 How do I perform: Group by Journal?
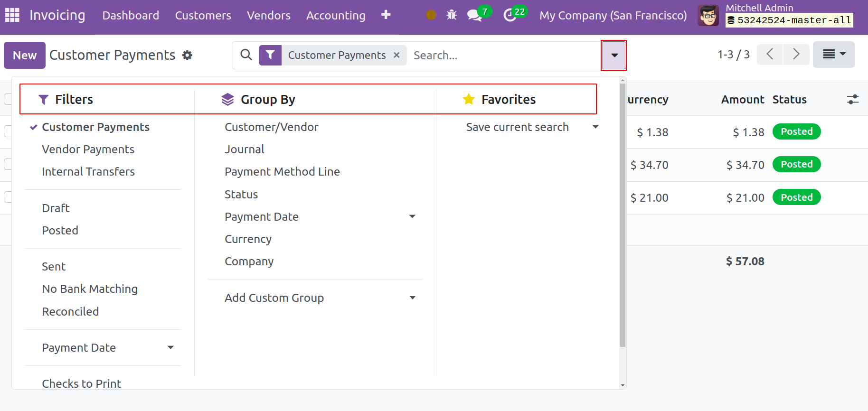(x=244, y=149)
